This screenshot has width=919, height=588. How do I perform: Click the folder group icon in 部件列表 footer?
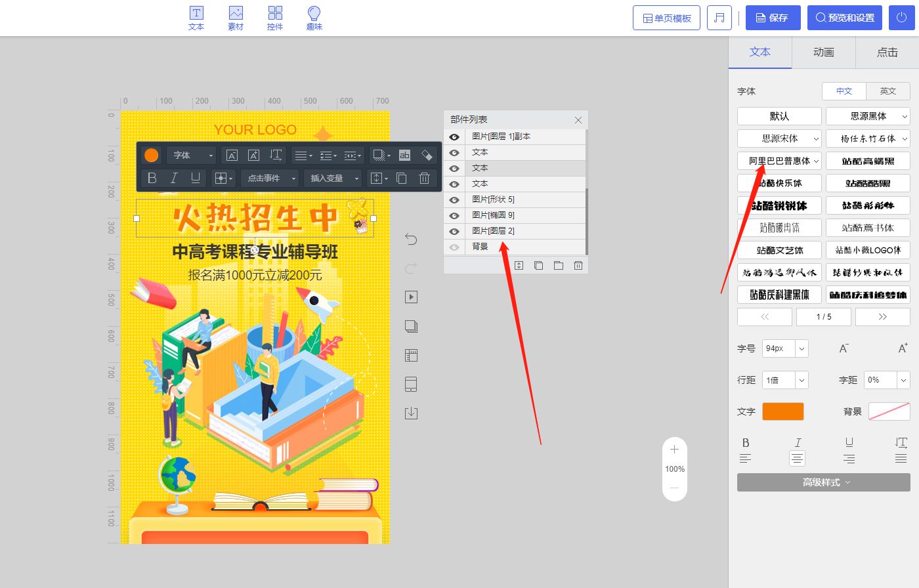(x=558, y=265)
